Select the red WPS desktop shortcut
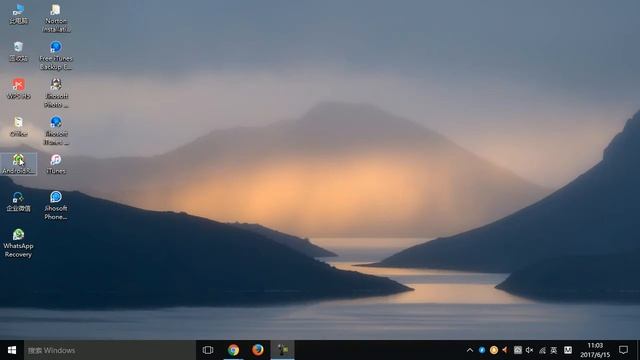The width and height of the screenshot is (640, 360). pos(18,89)
